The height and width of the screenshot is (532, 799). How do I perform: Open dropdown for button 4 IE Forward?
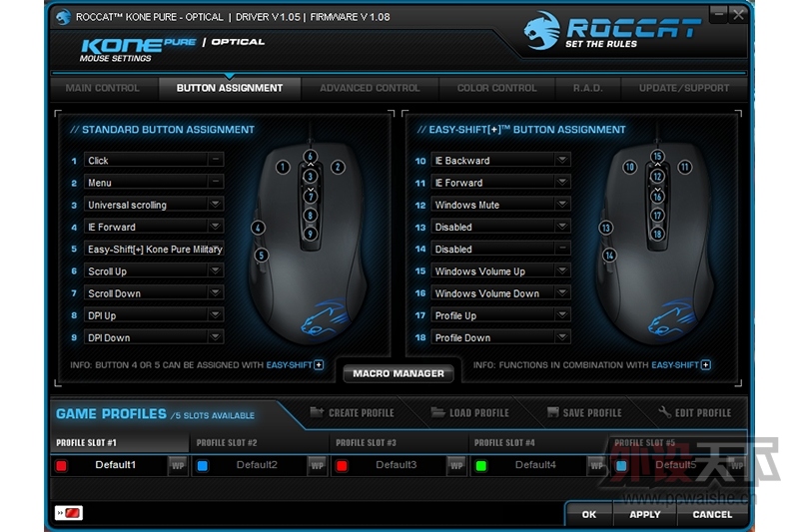[x=215, y=227]
